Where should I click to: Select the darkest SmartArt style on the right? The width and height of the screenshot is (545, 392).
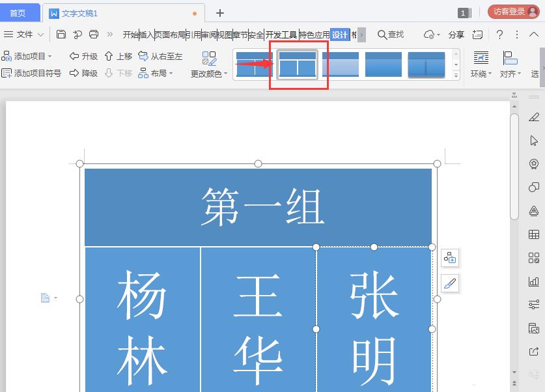coord(426,65)
